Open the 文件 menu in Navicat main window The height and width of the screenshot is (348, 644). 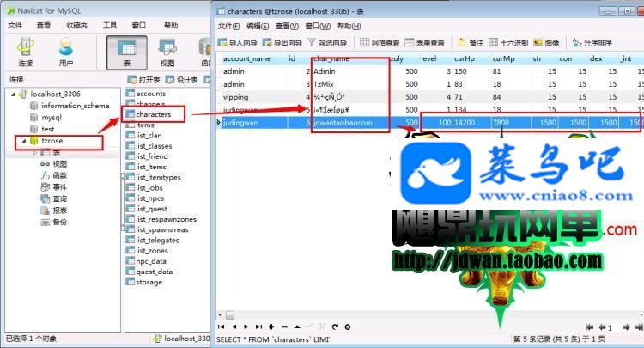pos(15,26)
